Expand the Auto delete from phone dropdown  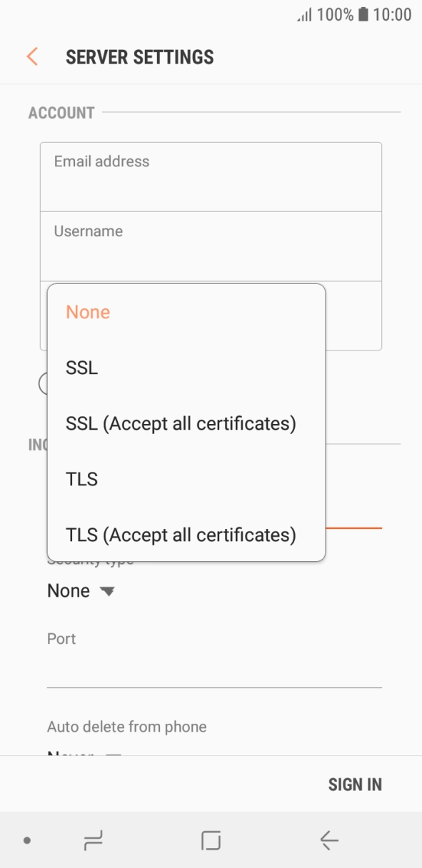[84, 751]
